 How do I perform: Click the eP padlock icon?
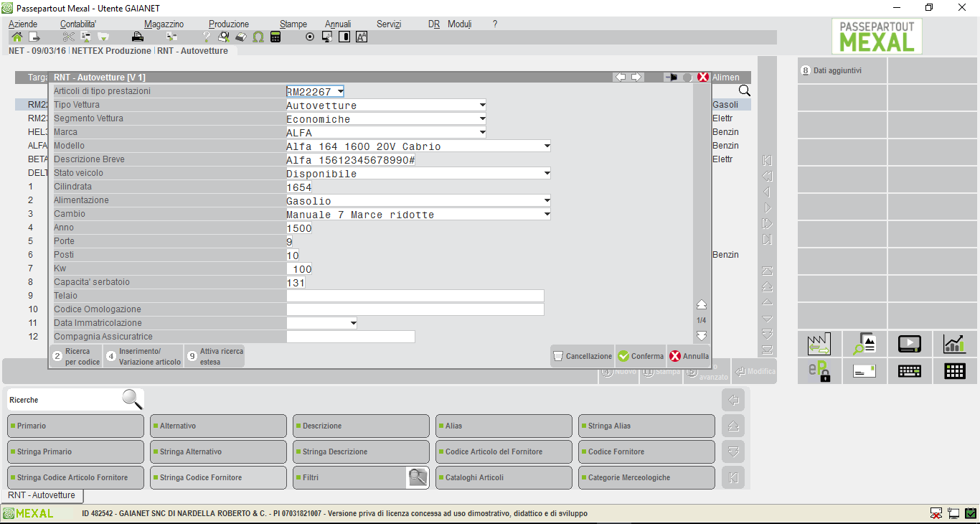pos(819,371)
